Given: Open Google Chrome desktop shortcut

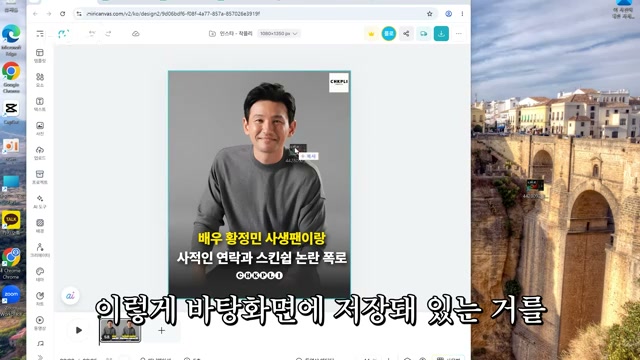Looking at the screenshot, I should pos(11,77).
